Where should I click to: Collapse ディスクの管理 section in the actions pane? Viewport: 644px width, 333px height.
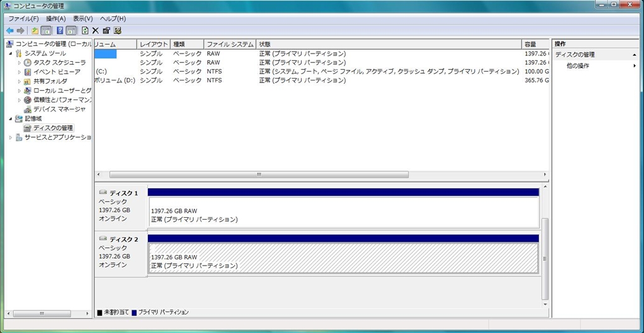click(634, 55)
